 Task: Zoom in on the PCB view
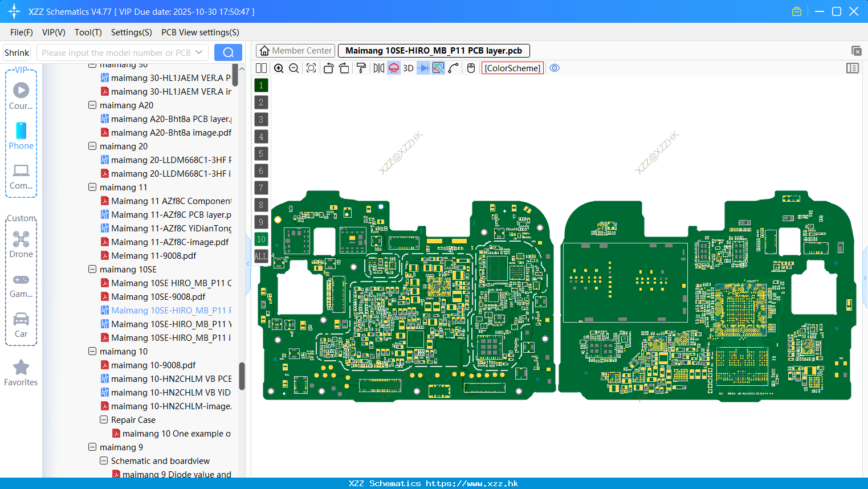[279, 68]
